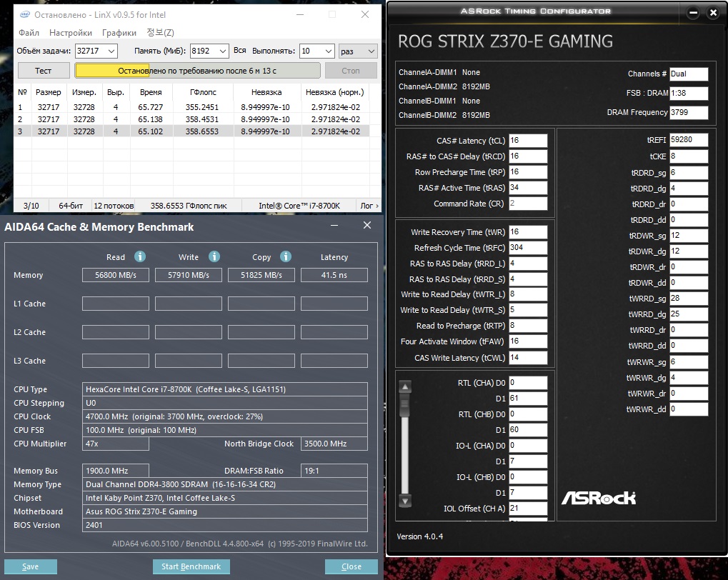Open the Графики menu in LinX
Image resolution: width=728 pixels, height=580 pixels.
click(x=119, y=33)
